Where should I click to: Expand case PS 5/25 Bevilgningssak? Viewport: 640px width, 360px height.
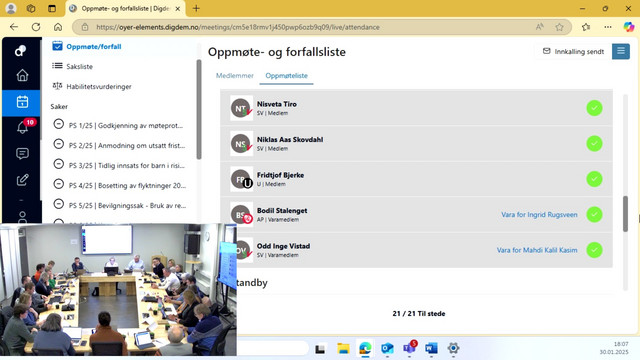[x=119, y=205]
